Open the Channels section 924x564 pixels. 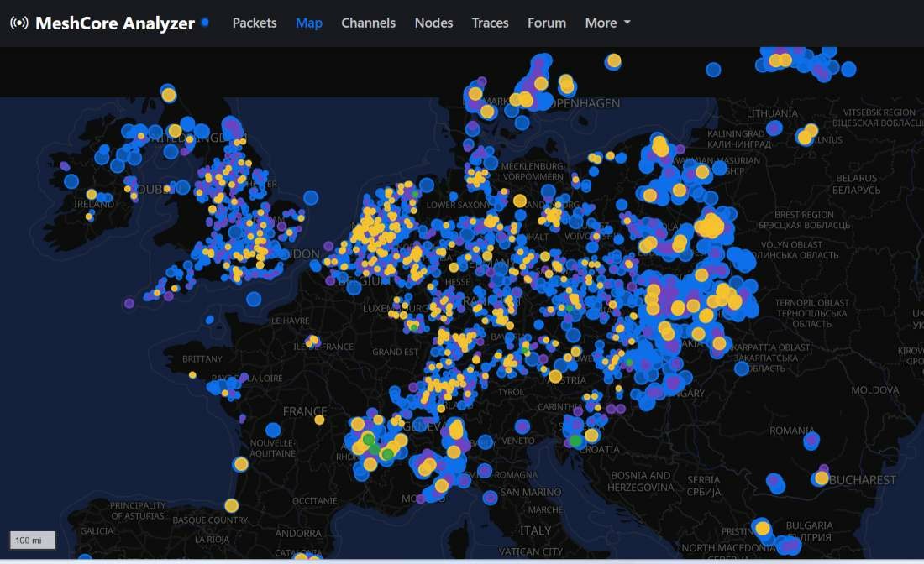[x=368, y=23]
